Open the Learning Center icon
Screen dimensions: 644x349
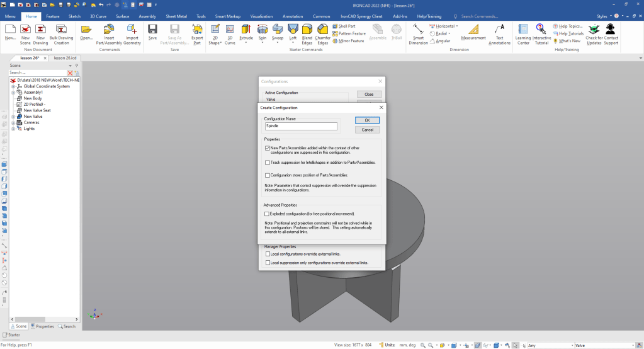[523, 30]
